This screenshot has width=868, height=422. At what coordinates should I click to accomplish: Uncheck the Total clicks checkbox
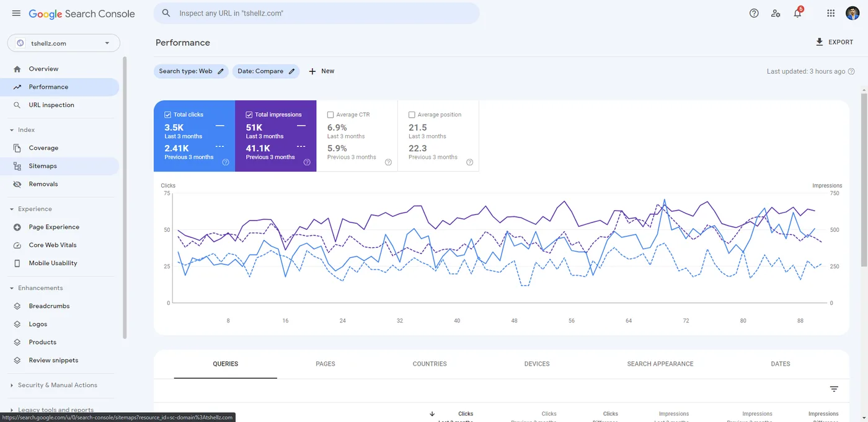click(168, 115)
